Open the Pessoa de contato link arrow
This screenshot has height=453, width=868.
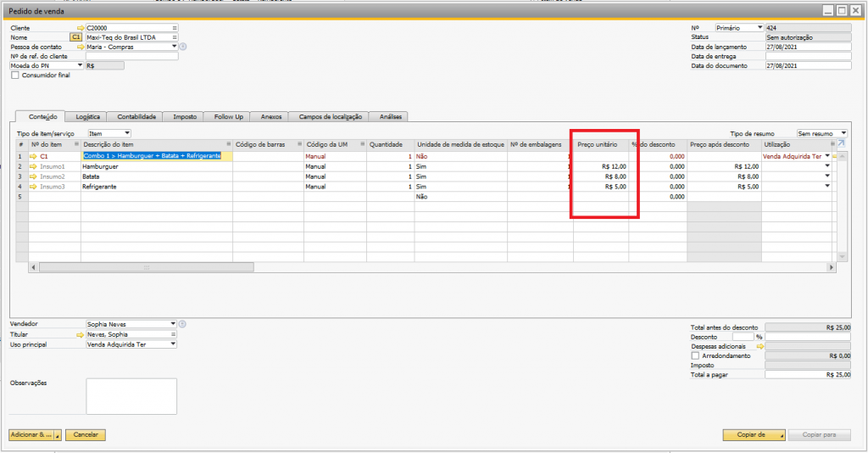pos(81,47)
